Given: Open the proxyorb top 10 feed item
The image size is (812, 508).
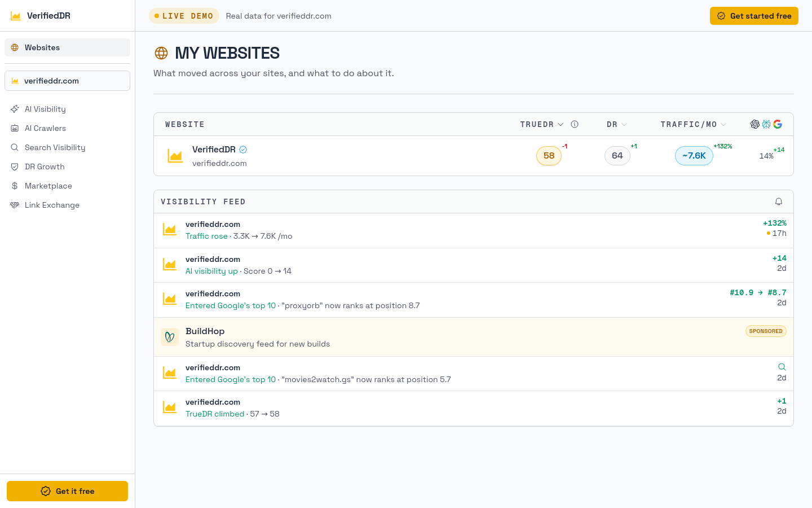Looking at the screenshot, I should (x=474, y=300).
